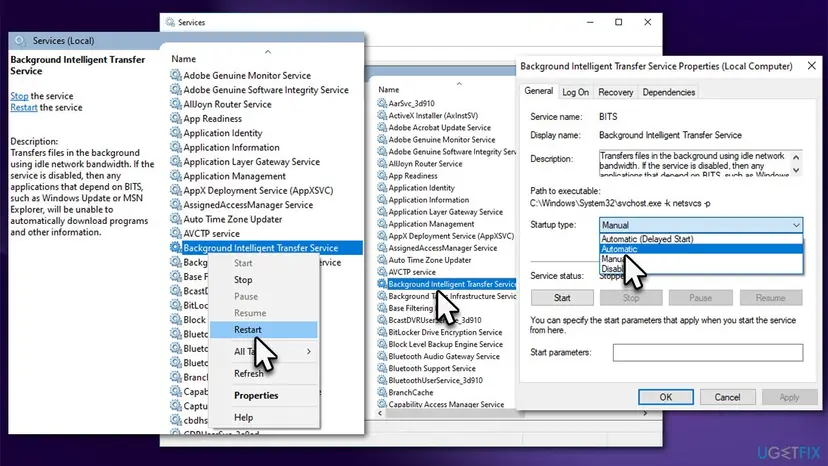
Task: Close the BITS Properties dialog
Action: 812,66
